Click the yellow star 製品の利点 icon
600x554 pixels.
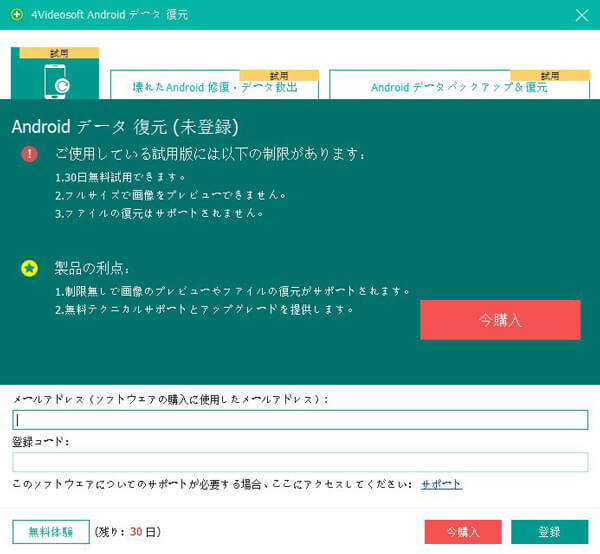pos(29,268)
